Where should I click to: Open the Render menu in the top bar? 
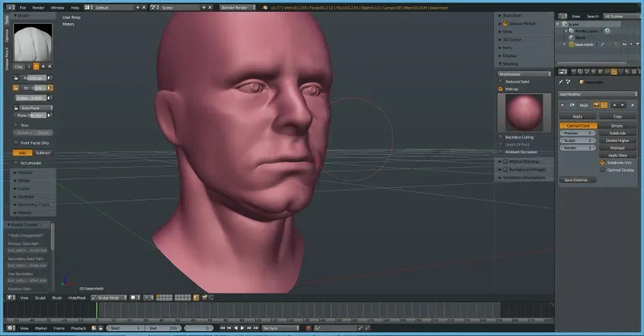[x=38, y=8]
